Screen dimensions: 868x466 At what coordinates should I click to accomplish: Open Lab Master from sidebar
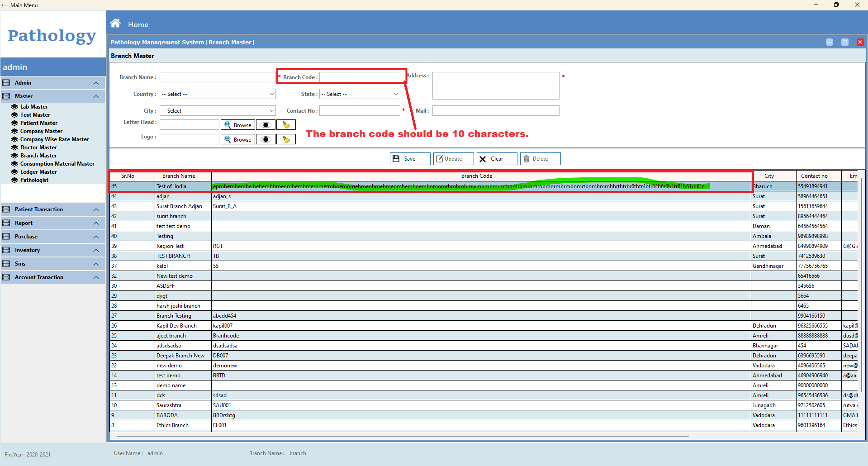tap(34, 107)
